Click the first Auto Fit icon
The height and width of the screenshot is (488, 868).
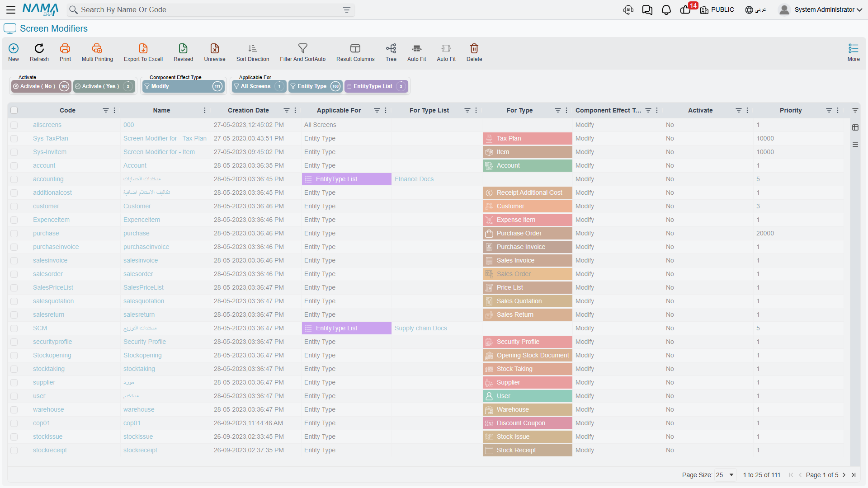click(x=417, y=48)
